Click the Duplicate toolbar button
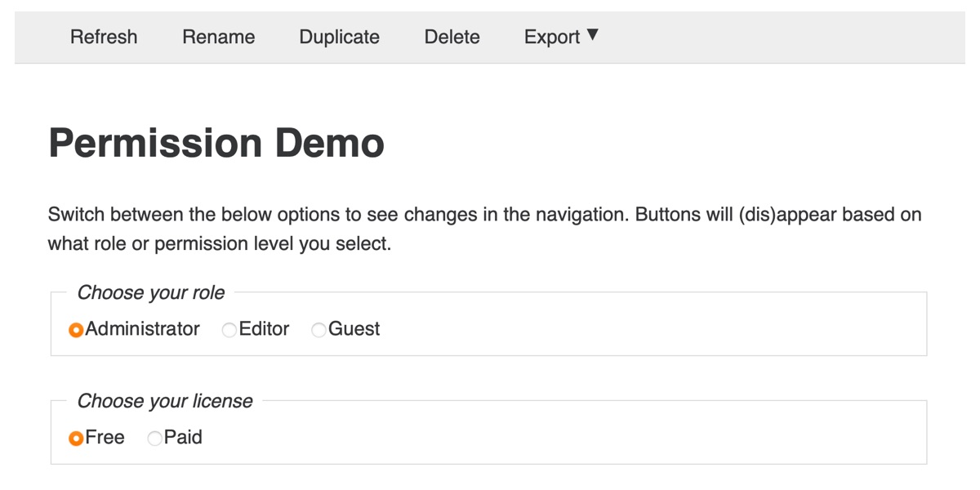 pyautogui.click(x=339, y=38)
